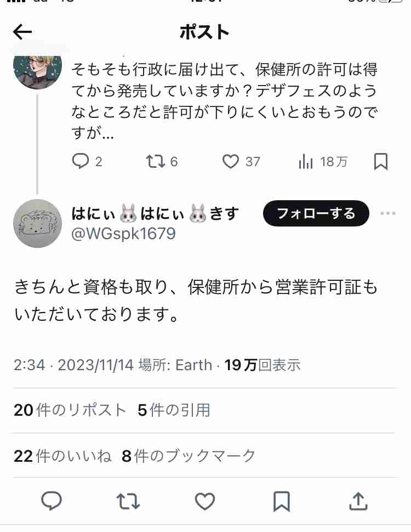Tap the 8件のブックマーク count
This screenshot has width=411, height=532.
point(189,456)
